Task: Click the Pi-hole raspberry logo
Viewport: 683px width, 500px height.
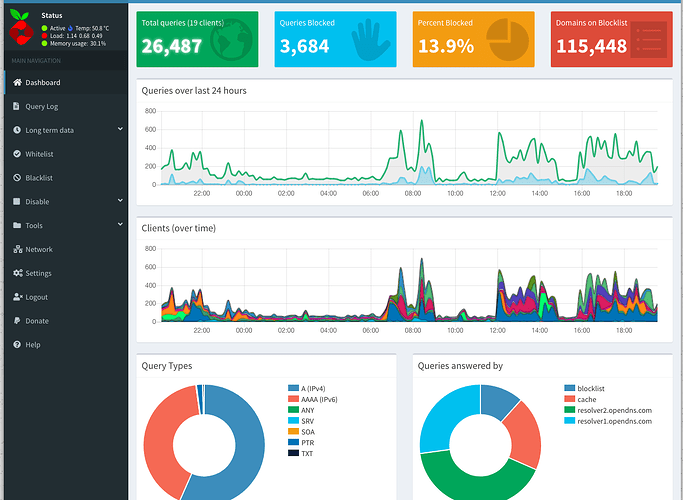Action: tap(20, 30)
